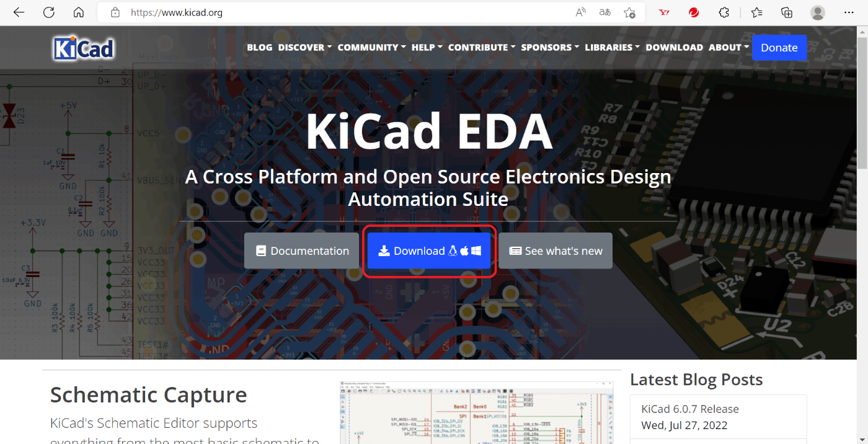This screenshot has width=868, height=444.
Task: Click the blue Donate button
Action: point(779,48)
